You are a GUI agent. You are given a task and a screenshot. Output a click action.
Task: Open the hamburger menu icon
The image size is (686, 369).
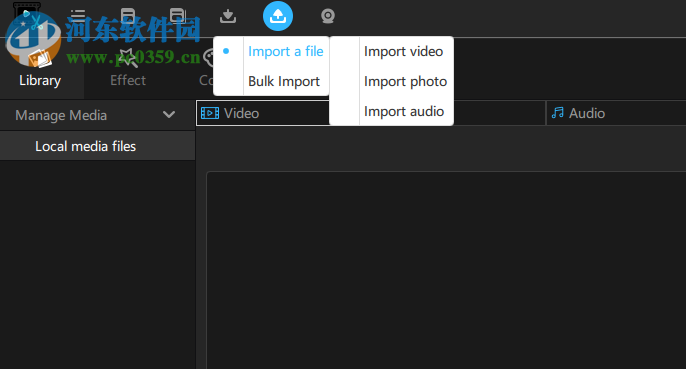(x=78, y=16)
